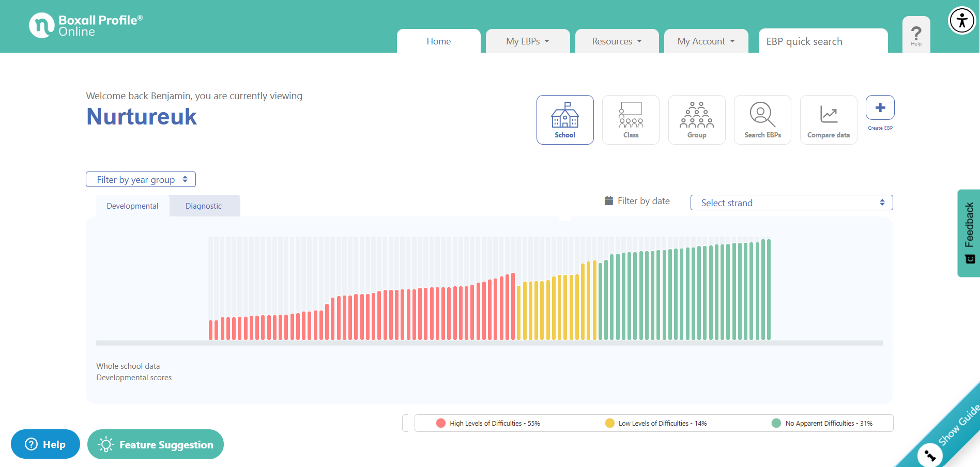980x467 pixels.
Task: Click the EBP quick search field
Action: click(823, 41)
